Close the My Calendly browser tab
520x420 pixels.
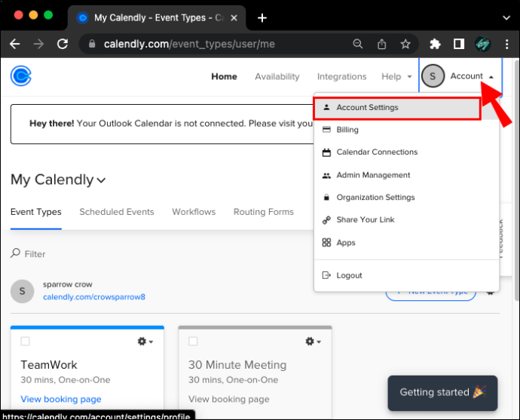(234, 17)
